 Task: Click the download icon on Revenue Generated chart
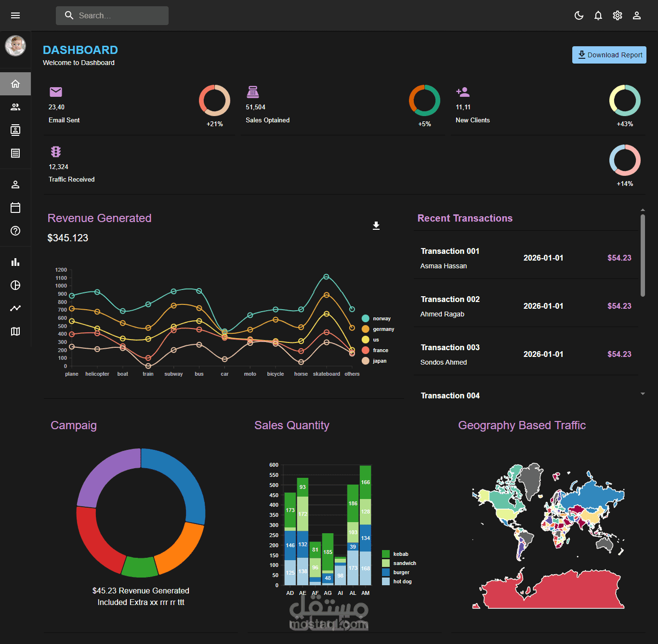point(376,225)
